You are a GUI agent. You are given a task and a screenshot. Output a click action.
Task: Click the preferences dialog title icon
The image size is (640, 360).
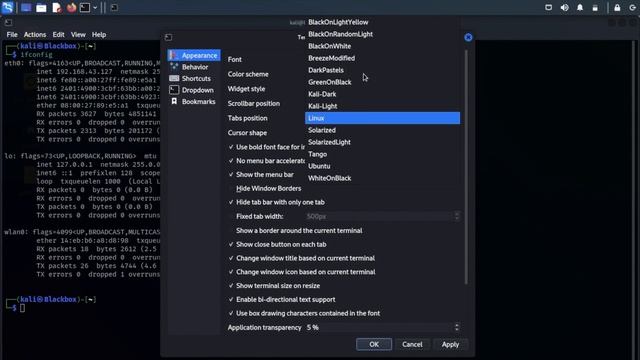click(x=168, y=37)
